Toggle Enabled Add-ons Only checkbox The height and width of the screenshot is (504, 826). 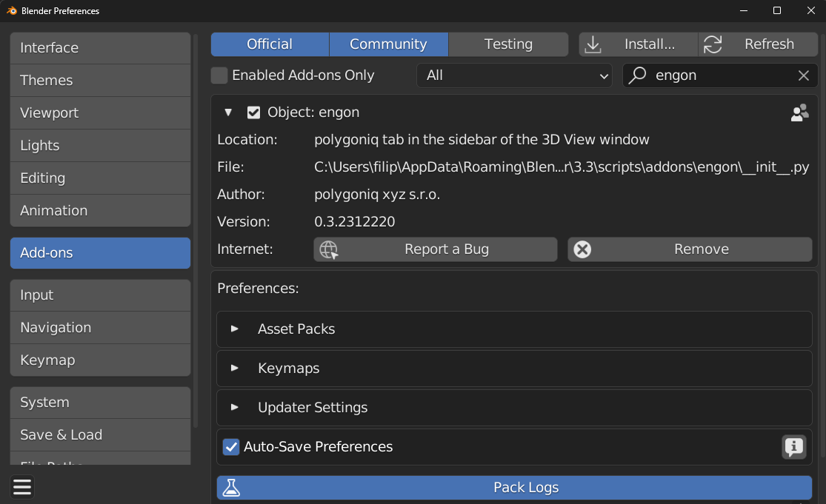[219, 75]
